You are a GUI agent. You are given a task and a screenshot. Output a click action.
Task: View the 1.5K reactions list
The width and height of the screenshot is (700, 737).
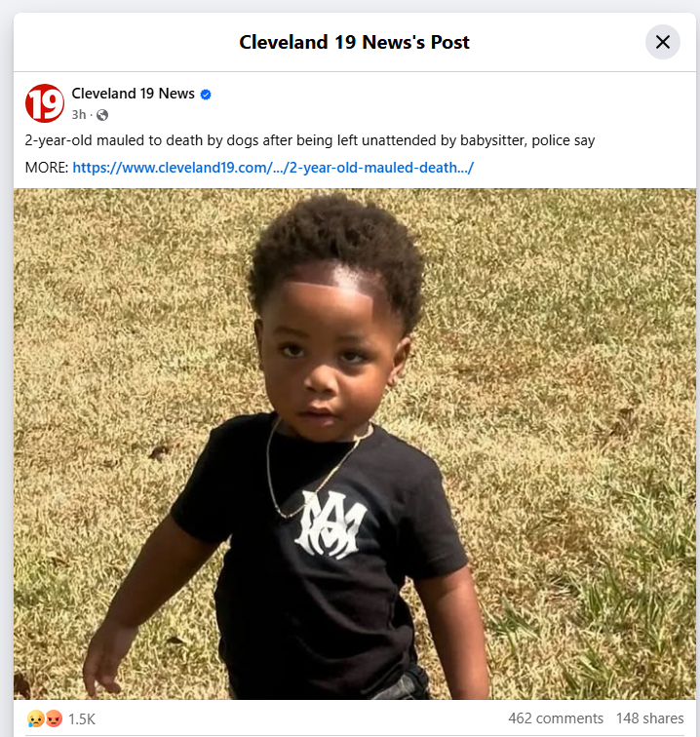(82, 719)
